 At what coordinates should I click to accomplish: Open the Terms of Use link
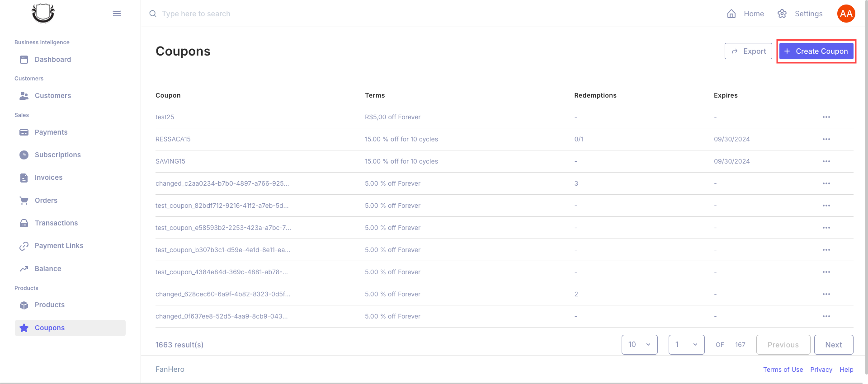(x=783, y=370)
